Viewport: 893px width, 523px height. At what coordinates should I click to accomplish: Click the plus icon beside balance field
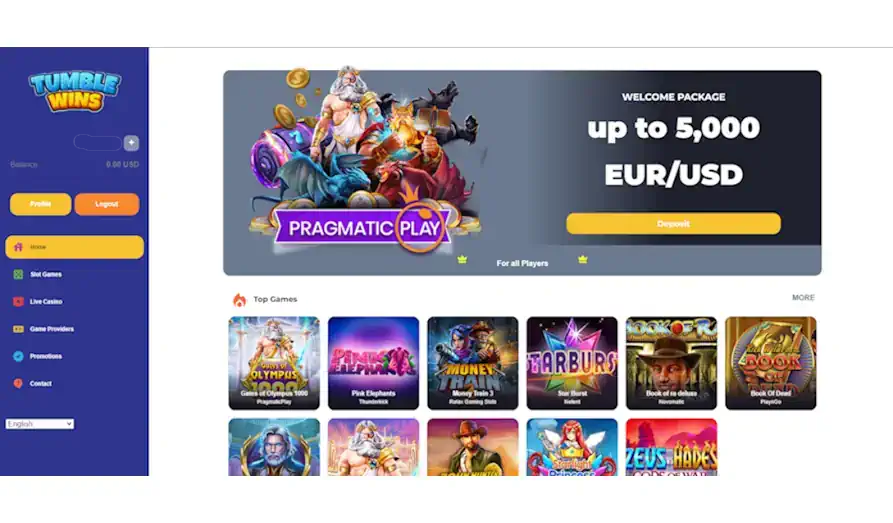click(x=131, y=142)
